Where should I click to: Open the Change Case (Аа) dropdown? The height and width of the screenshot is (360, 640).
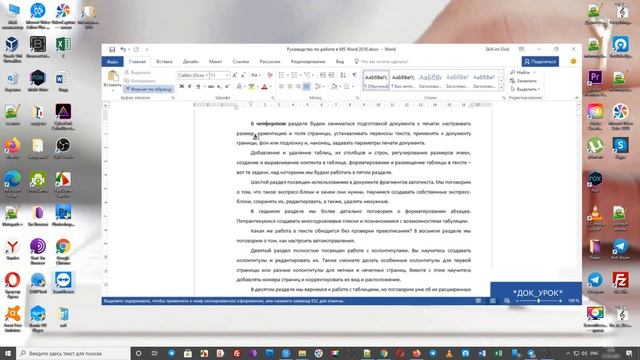point(256,75)
